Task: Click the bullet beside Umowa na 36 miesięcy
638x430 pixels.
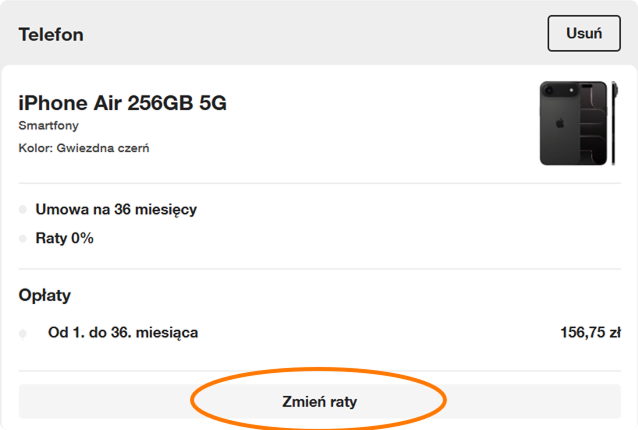Action: 23,210
